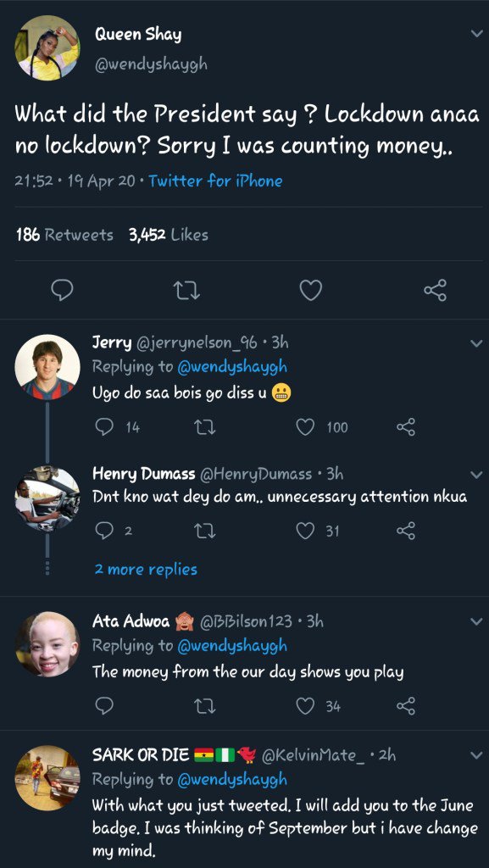Open Queen Shay's profile picture

[47, 47]
